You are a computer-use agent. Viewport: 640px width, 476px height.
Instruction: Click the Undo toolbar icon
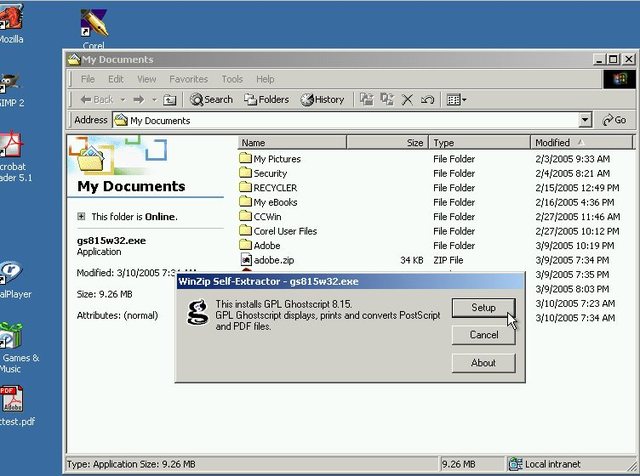click(x=427, y=100)
